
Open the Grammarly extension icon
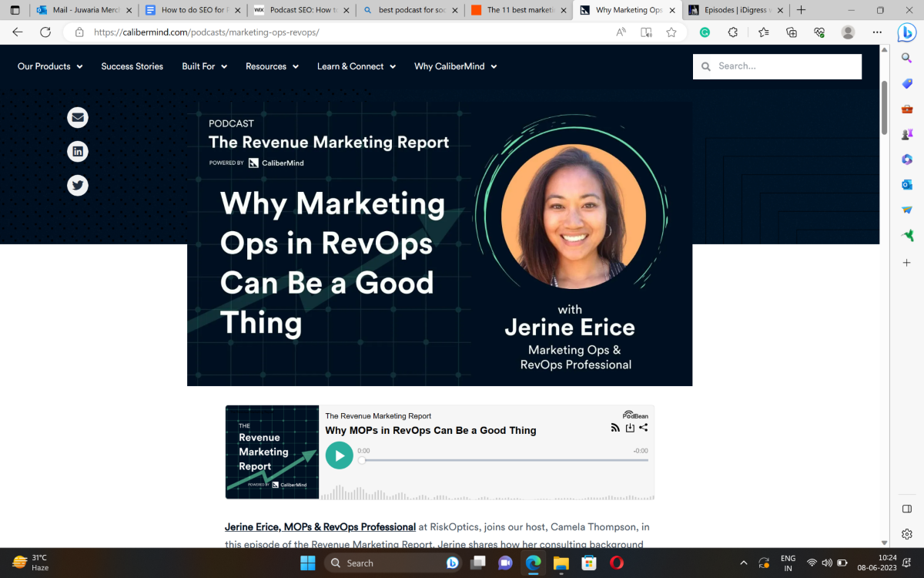pyautogui.click(x=705, y=32)
